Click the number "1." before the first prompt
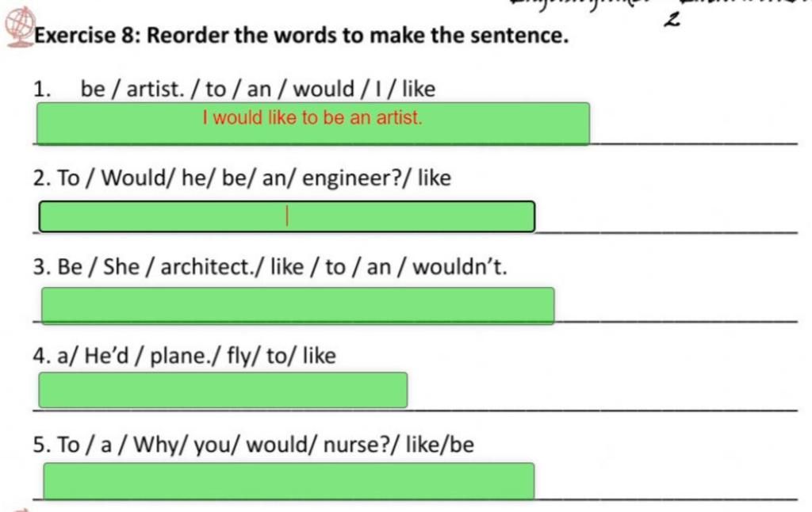This screenshot has height=512, width=812. [x=42, y=89]
